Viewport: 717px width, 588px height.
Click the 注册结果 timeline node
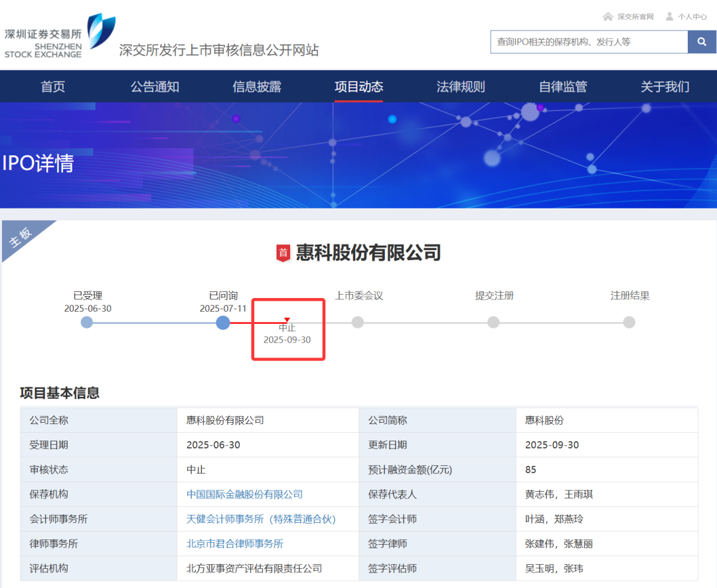pyautogui.click(x=629, y=323)
